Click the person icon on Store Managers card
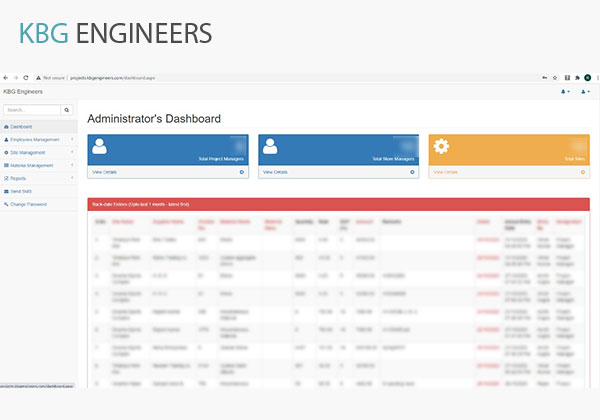 tap(270, 147)
